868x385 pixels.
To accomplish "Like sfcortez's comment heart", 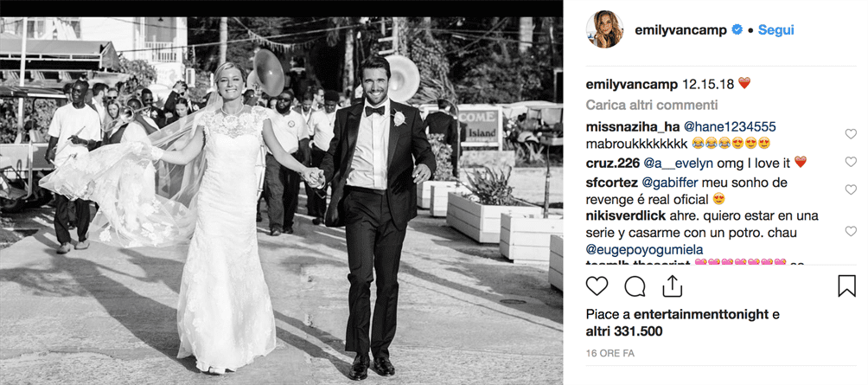I will (x=851, y=189).
